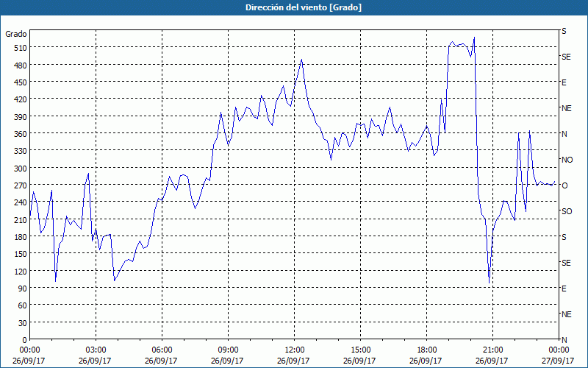Click the '12:00' time axis label

(x=294, y=350)
